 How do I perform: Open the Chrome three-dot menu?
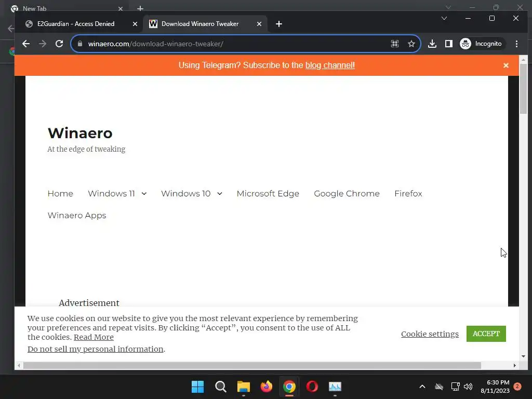click(x=516, y=44)
